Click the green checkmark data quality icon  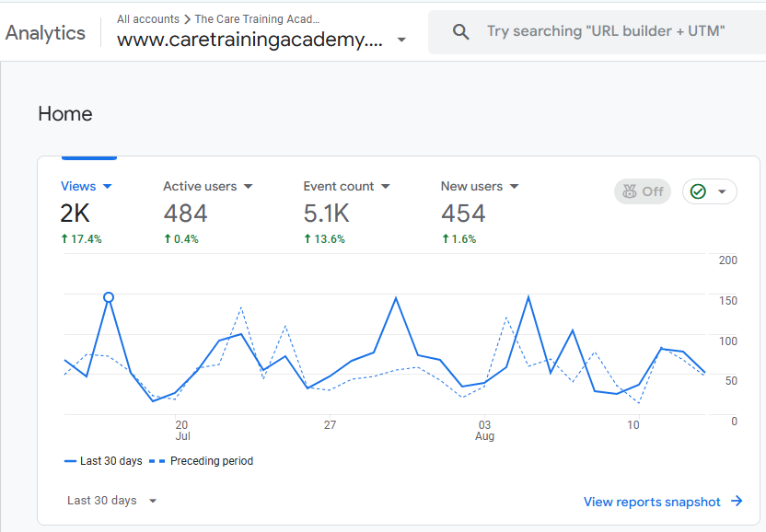click(698, 191)
